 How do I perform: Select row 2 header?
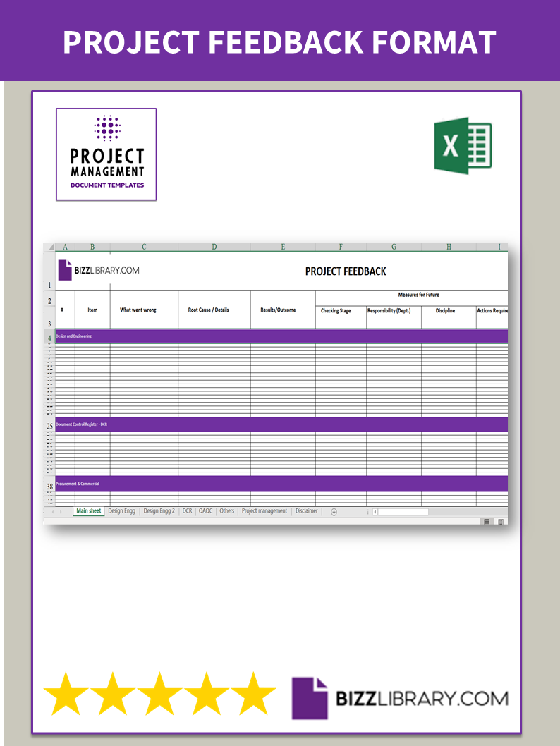[x=49, y=298]
